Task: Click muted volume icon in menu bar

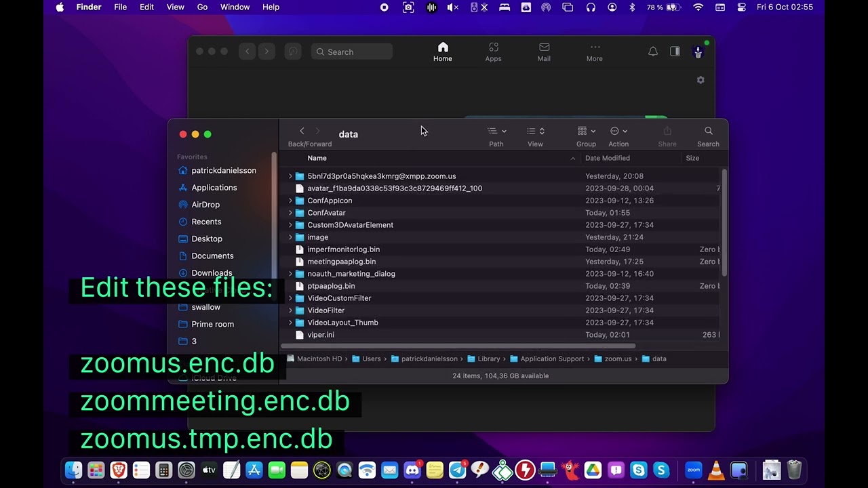Action: tap(452, 7)
